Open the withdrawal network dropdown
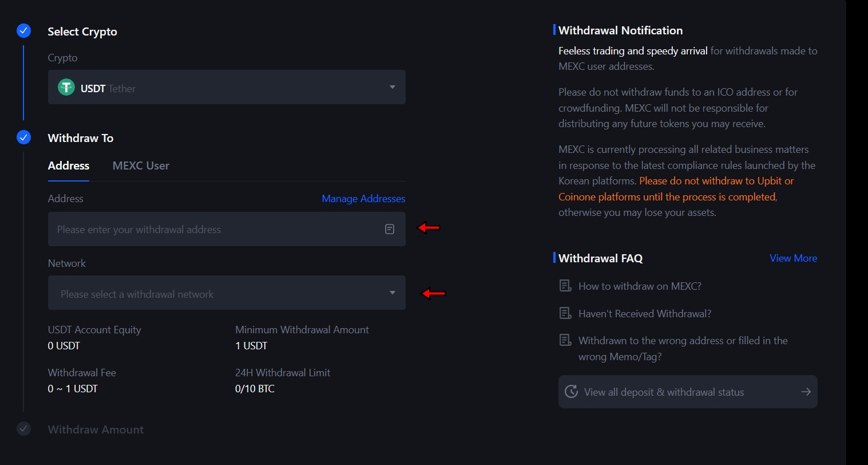Image resolution: width=868 pixels, height=465 pixels. coord(227,293)
